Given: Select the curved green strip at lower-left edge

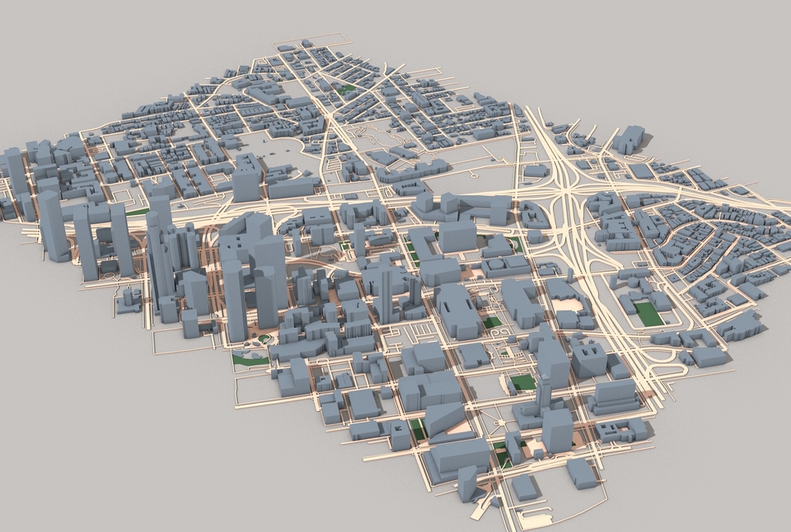Looking at the screenshot, I should pos(250,359).
